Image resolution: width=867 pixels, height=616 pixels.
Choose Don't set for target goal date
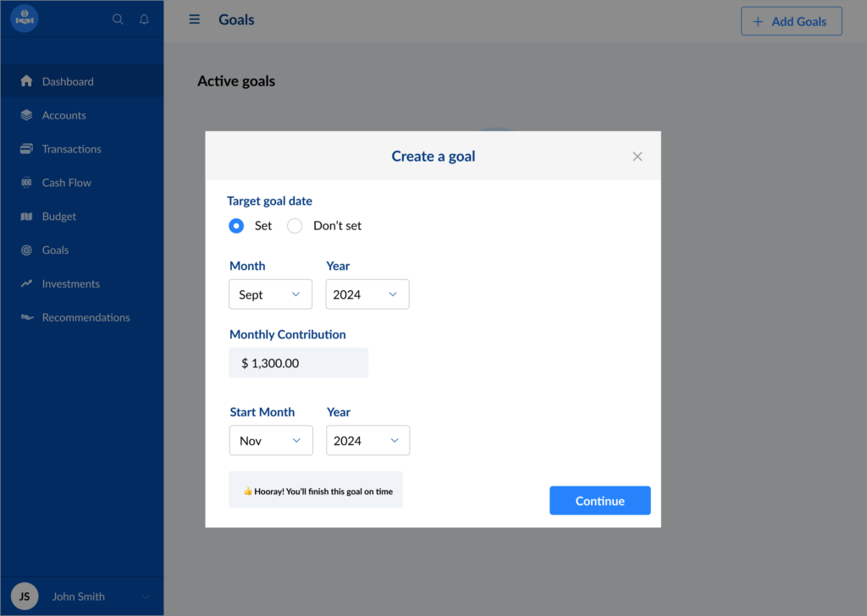(x=294, y=226)
